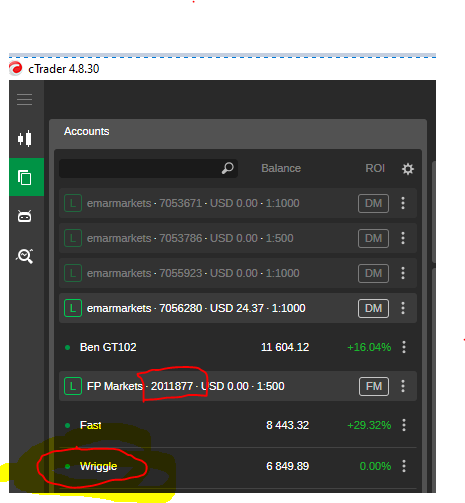Open options menu for Wriggle strategy
The width and height of the screenshot is (465, 503).
pyautogui.click(x=404, y=466)
